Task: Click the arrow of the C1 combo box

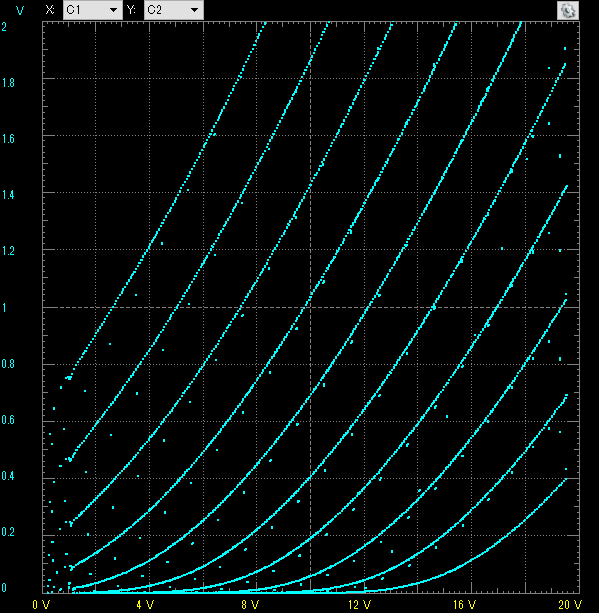Action: coord(113,10)
